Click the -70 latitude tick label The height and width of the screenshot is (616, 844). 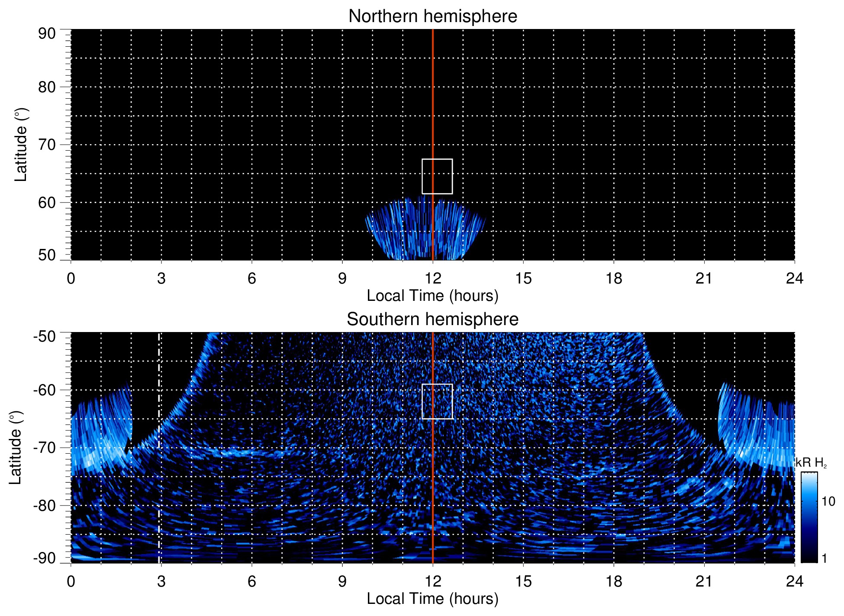45,448
